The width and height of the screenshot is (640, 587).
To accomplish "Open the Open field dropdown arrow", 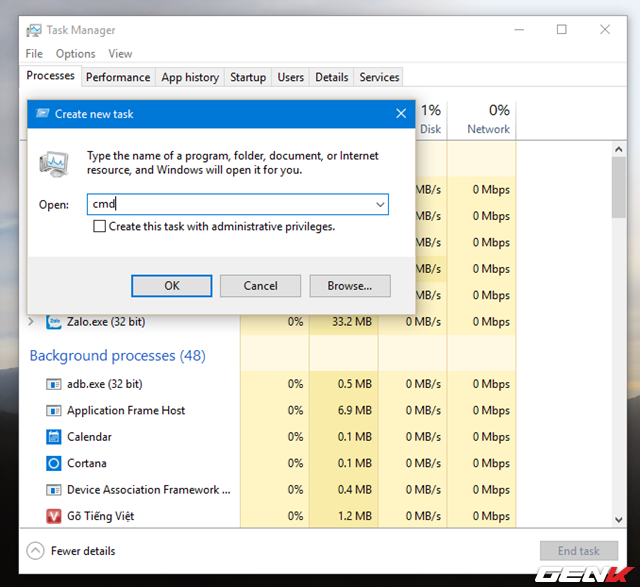I will click(x=380, y=204).
